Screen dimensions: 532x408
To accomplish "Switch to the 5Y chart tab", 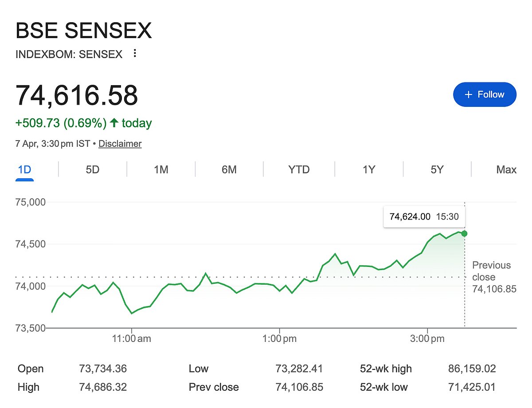I will tap(437, 169).
